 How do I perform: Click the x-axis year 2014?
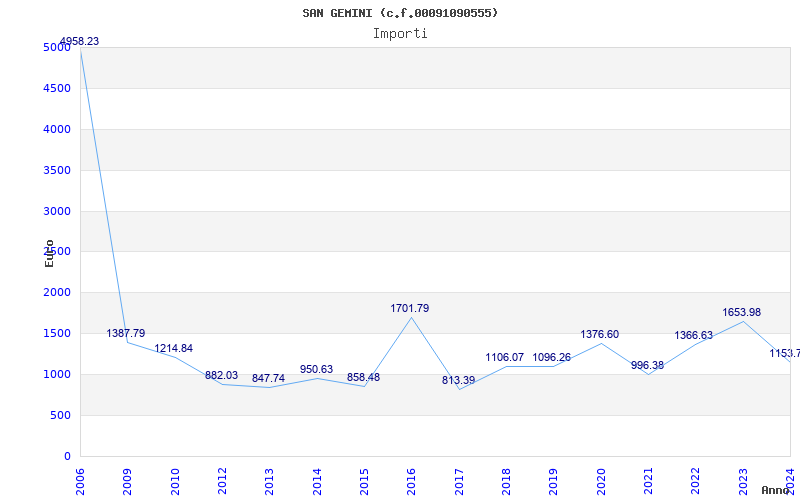(x=317, y=481)
